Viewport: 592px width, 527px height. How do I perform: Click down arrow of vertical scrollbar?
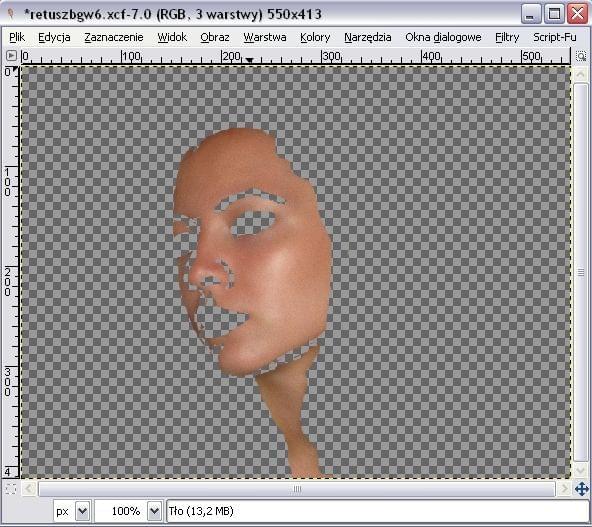pos(581,470)
